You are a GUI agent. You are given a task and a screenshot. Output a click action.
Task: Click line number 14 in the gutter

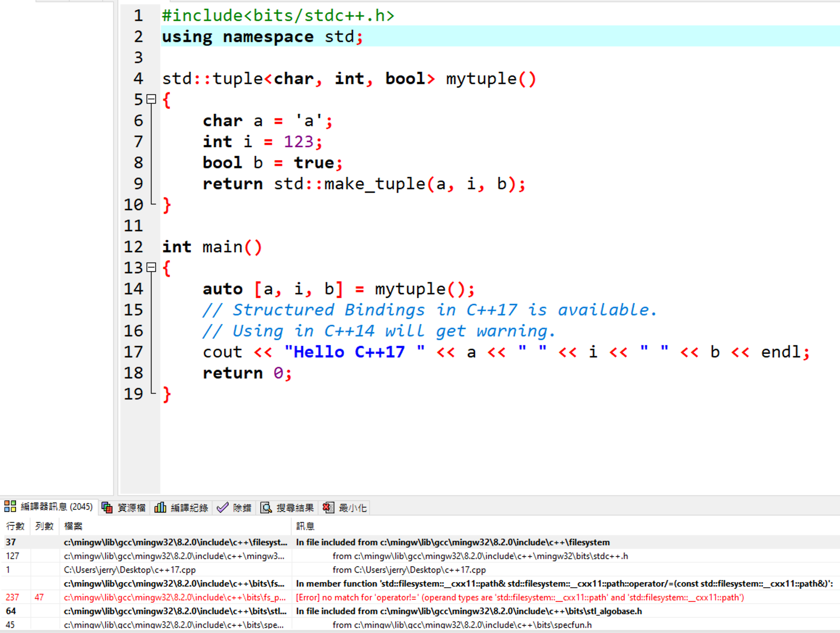click(x=134, y=289)
